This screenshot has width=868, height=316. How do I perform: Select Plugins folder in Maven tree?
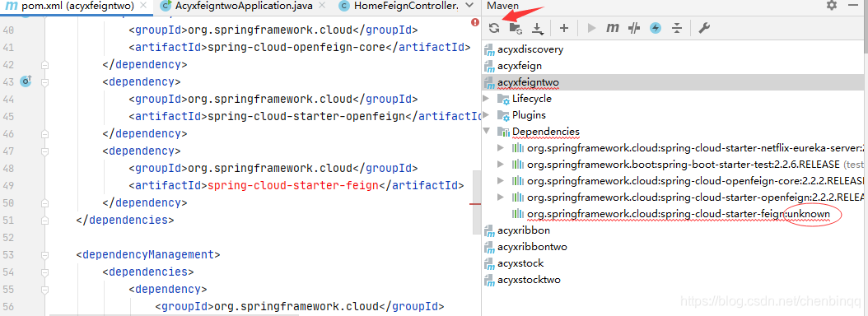click(529, 115)
